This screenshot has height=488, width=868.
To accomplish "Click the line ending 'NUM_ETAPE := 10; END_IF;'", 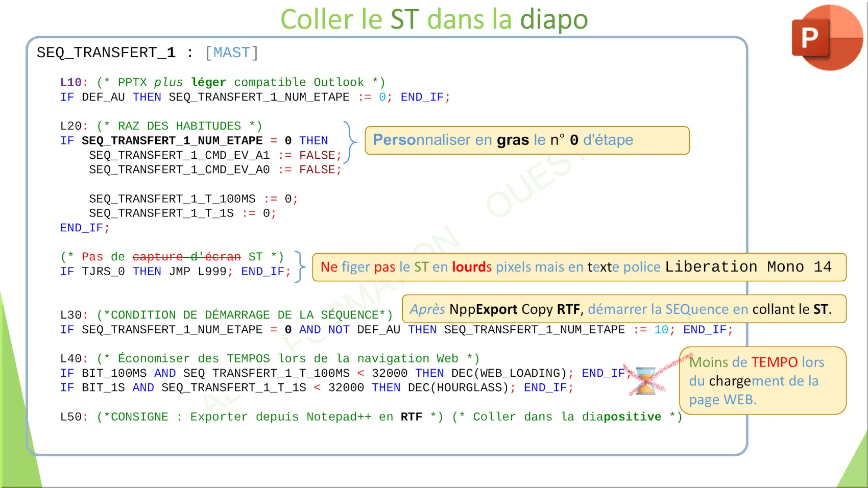I will click(396, 330).
